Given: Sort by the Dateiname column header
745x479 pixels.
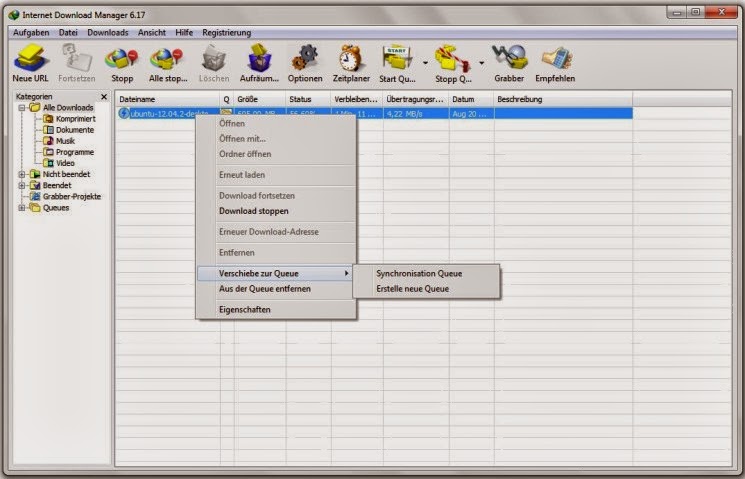Looking at the screenshot, I should [x=168, y=99].
